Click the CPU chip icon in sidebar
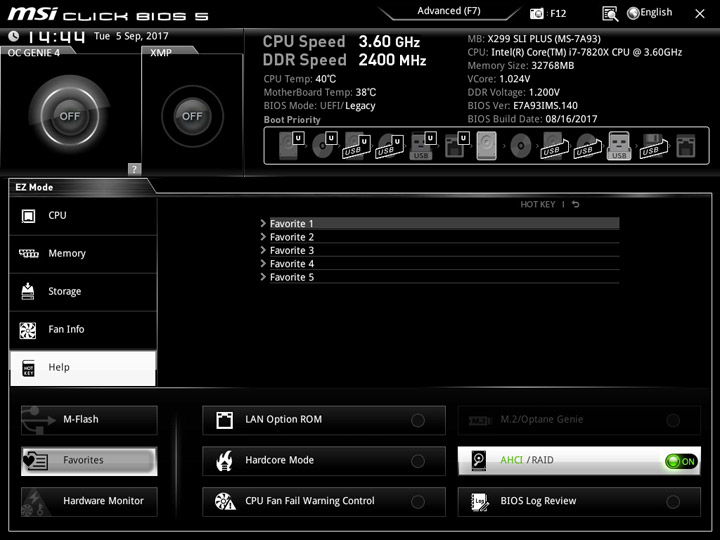The width and height of the screenshot is (720, 540). [x=28, y=216]
